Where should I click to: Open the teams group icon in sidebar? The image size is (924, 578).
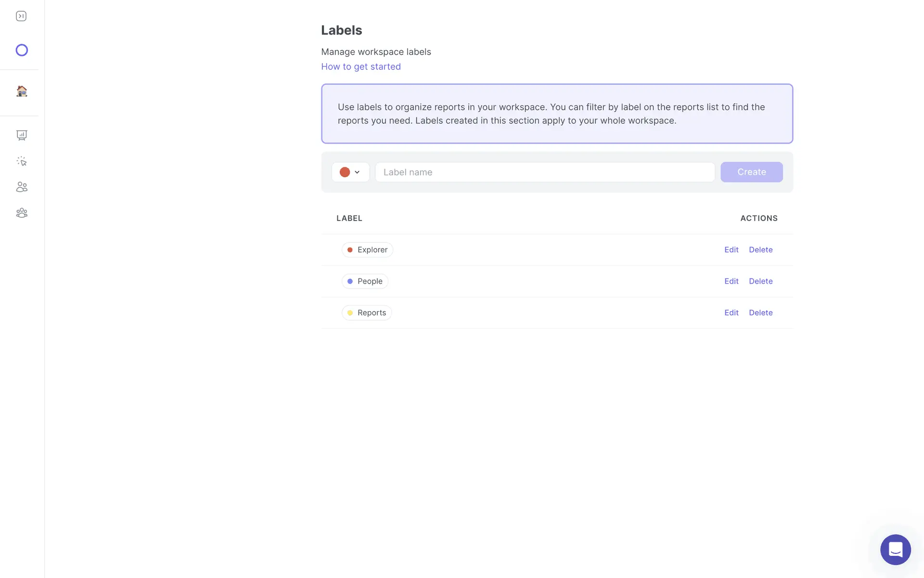(x=22, y=213)
